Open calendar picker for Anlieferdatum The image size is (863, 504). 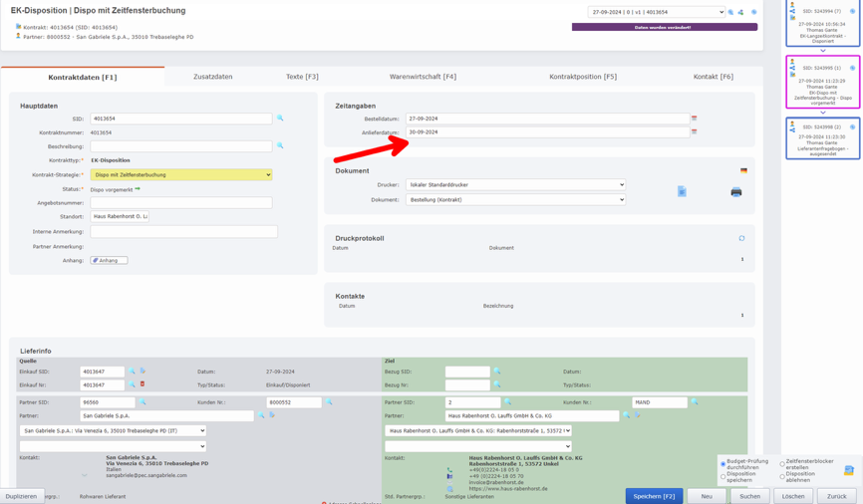point(695,131)
